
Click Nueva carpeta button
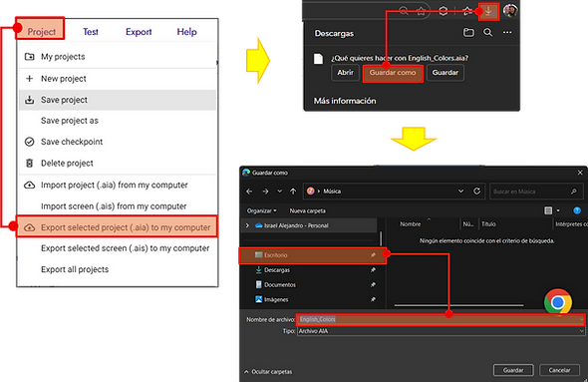coord(308,210)
